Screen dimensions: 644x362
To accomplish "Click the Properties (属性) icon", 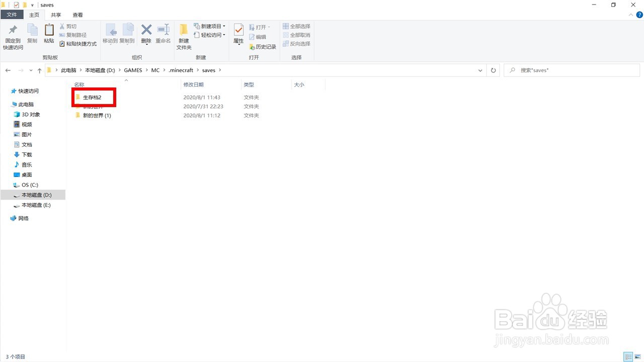I will tap(238, 30).
